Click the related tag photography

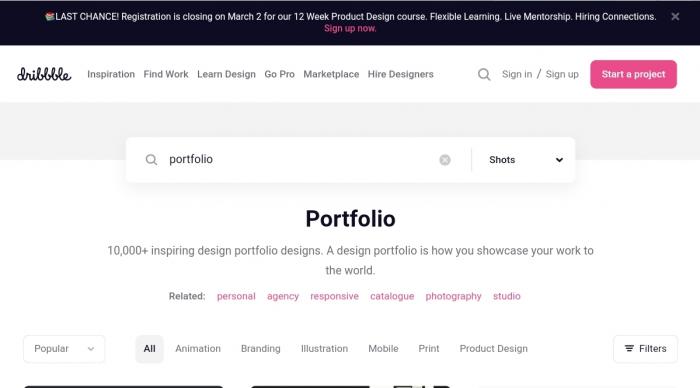click(x=453, y=296)
